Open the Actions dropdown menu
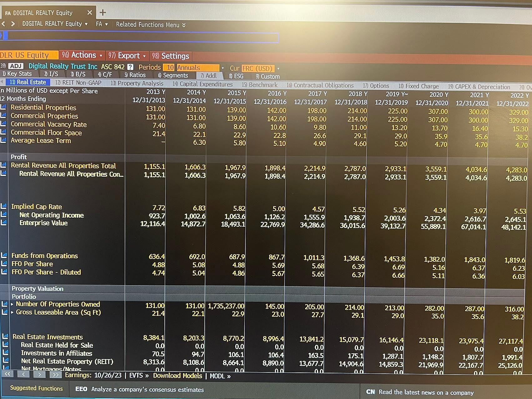Image resolution: width=532 pixels, height=399 pixels. click(82, 55)
